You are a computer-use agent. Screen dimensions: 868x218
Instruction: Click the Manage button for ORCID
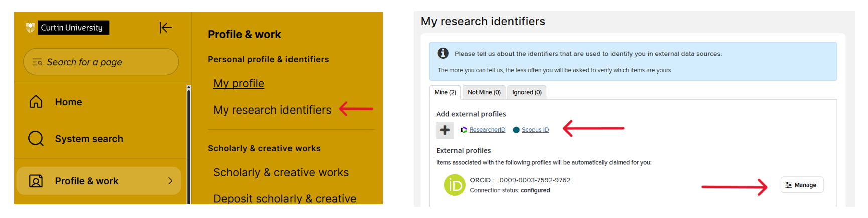802,185
